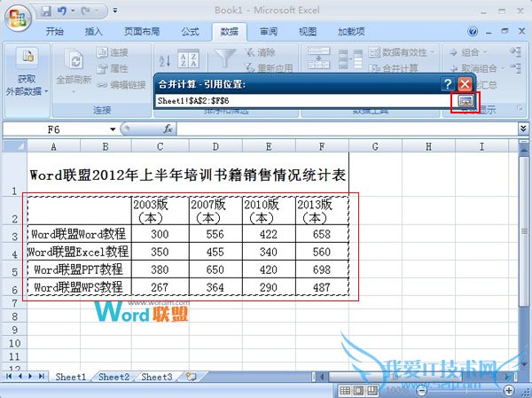This screenshot has height=398, width=532.
Task: Click the Select All corner button
Action: (x=14, y=146)
